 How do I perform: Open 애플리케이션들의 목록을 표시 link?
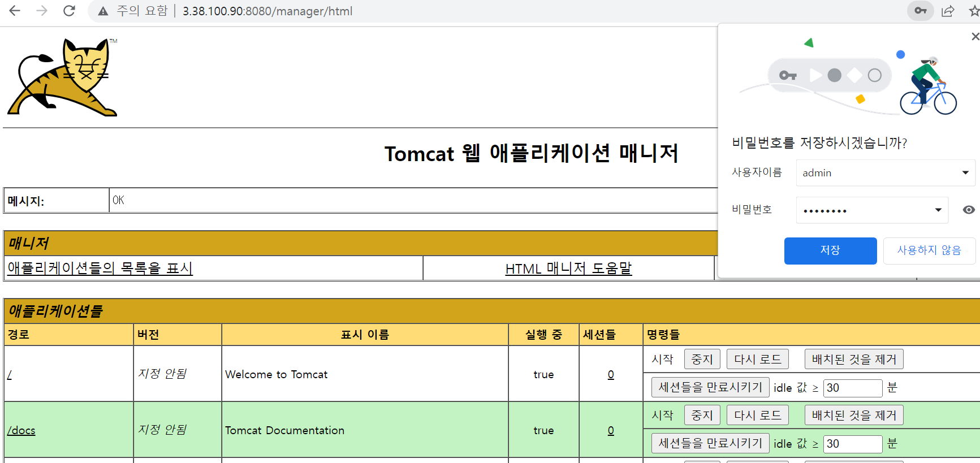(100, 268)
